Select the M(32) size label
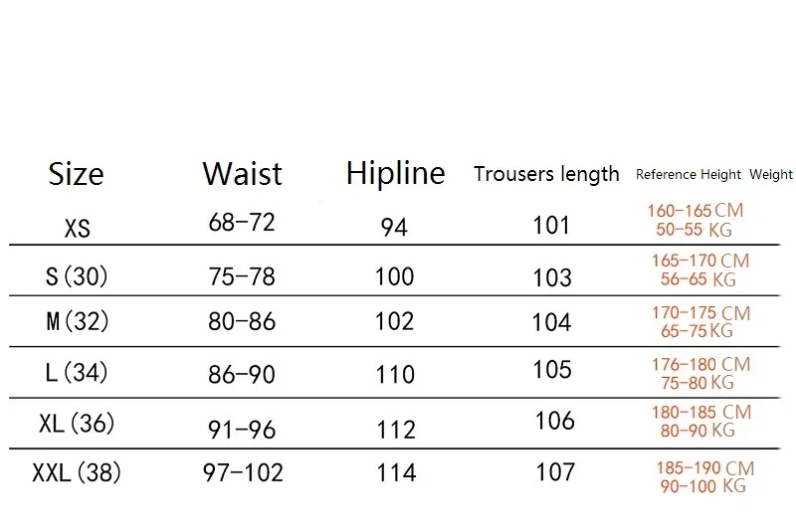The image size is (796, 532). pos(77,322)
